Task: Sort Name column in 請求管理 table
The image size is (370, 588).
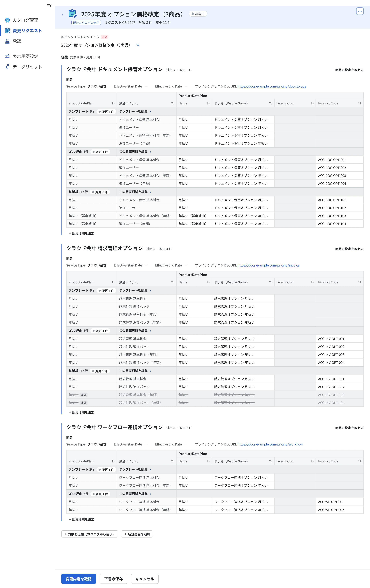Action: [x=208, y=282]
